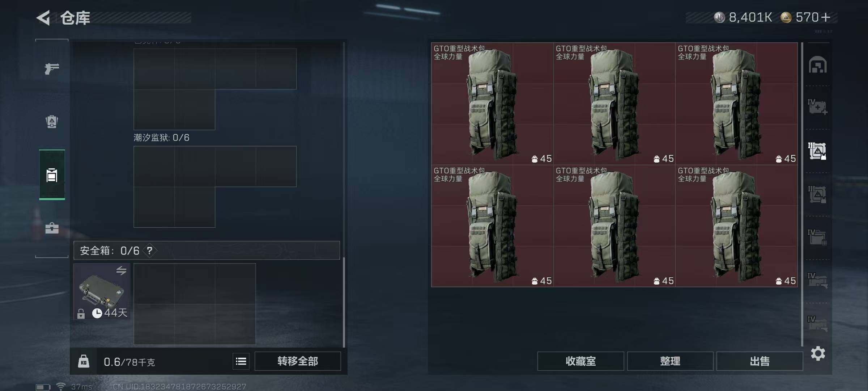This screenshot has height=391, width=868.
Task: Click the warehouse item list scrollbar
Action: tap(802, 194)
